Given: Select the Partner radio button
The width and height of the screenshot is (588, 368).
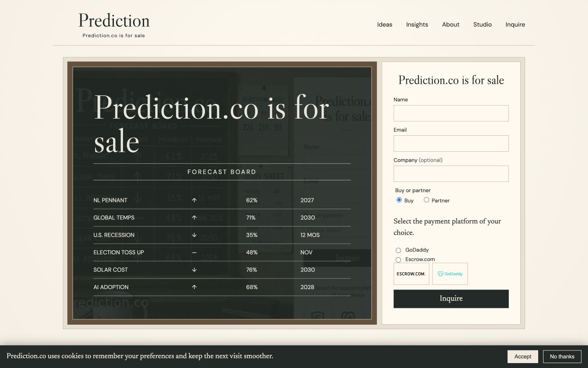Looking at the screenshot, I should click(426, 200).
